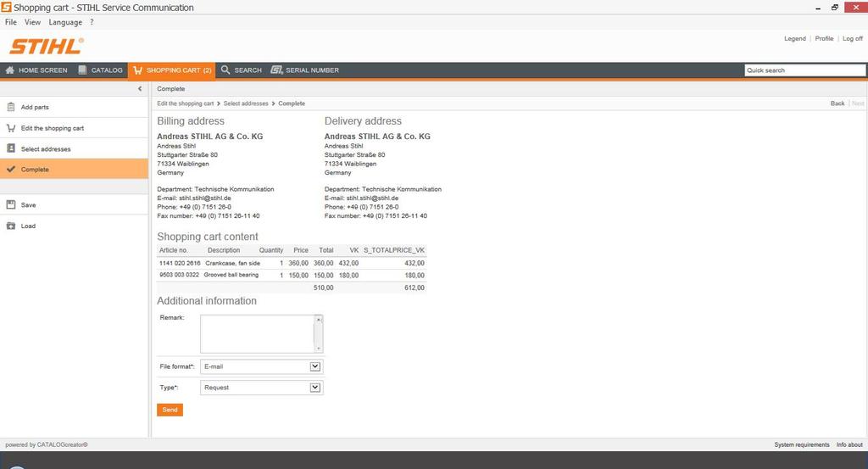Open the View menu

point(33,22)
